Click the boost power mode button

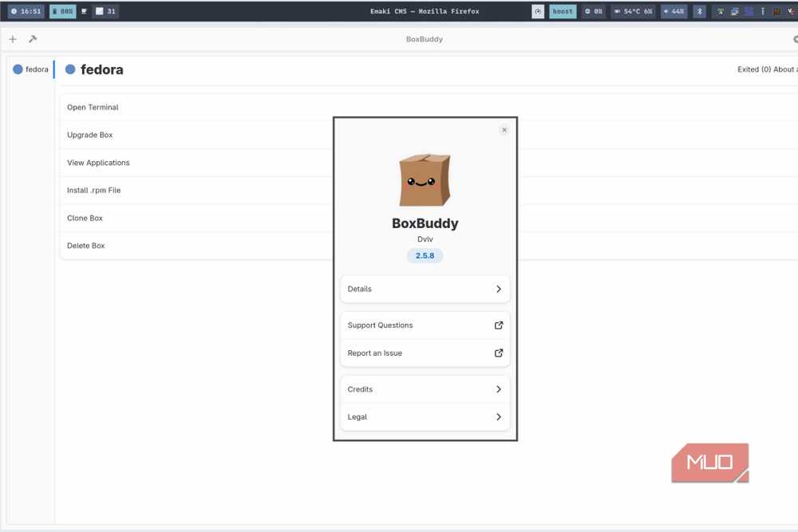[x=563, y=11]
